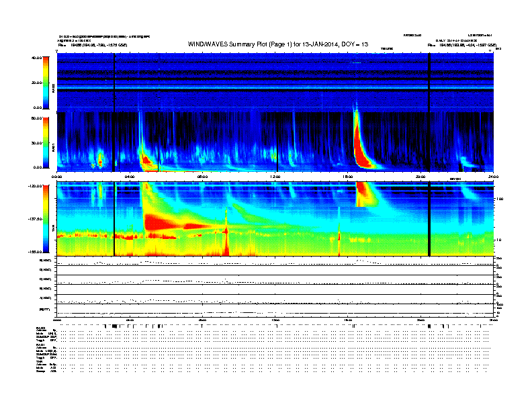532x411 pixels.
Task: Click the top-right Pos coordinates line
Action: [461, 45]
